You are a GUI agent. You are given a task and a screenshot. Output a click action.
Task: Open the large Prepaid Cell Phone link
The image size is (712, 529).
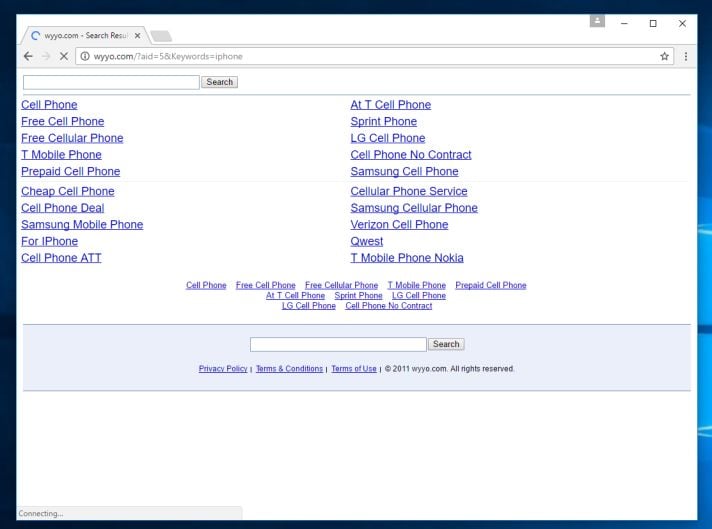coord(70,172)
